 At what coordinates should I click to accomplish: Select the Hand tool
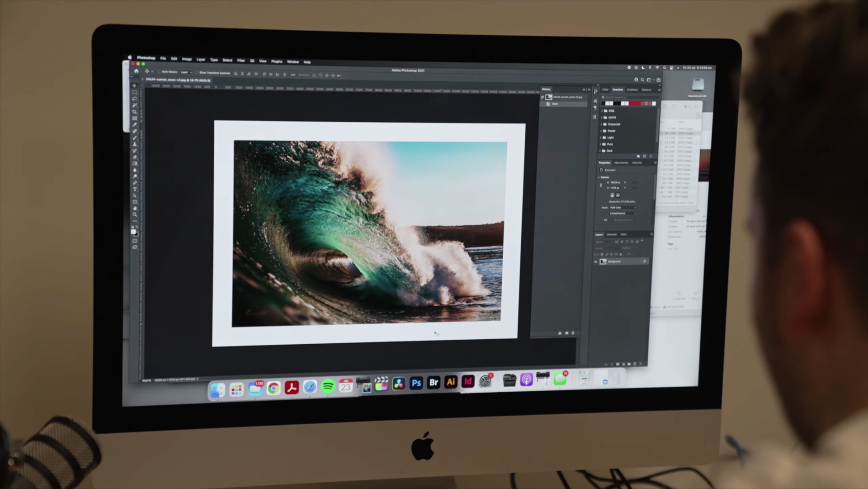134,209
